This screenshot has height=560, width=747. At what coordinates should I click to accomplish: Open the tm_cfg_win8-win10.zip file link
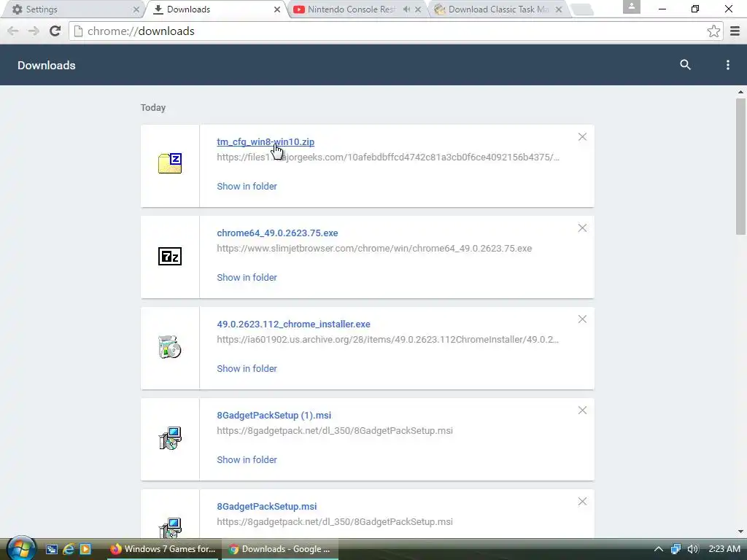point(266,142)
